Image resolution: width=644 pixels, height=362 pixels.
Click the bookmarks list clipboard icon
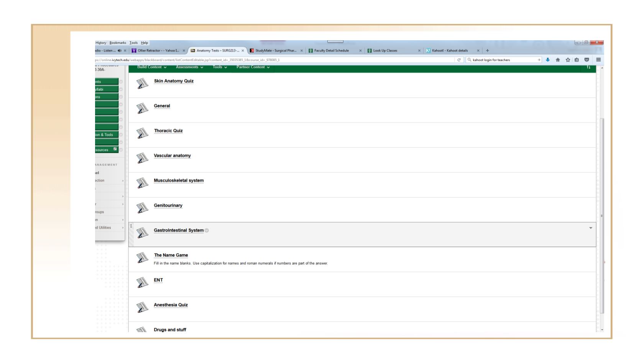point(577,60)
